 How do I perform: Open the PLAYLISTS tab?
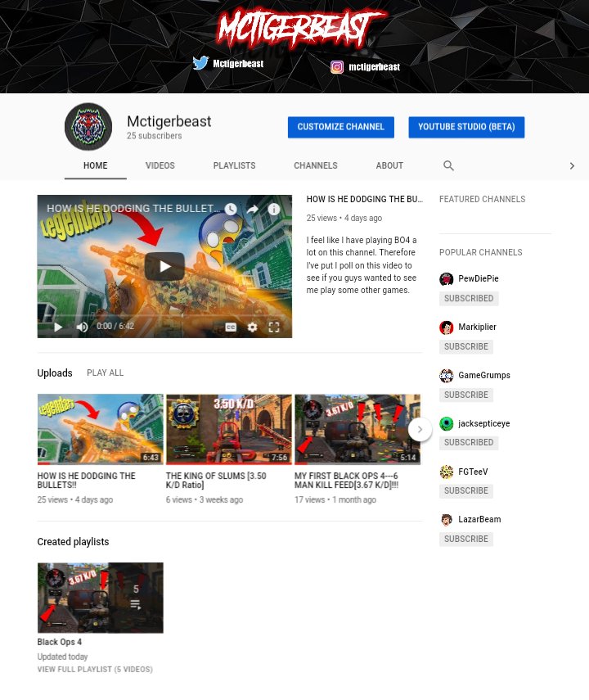tap(234, 165)
